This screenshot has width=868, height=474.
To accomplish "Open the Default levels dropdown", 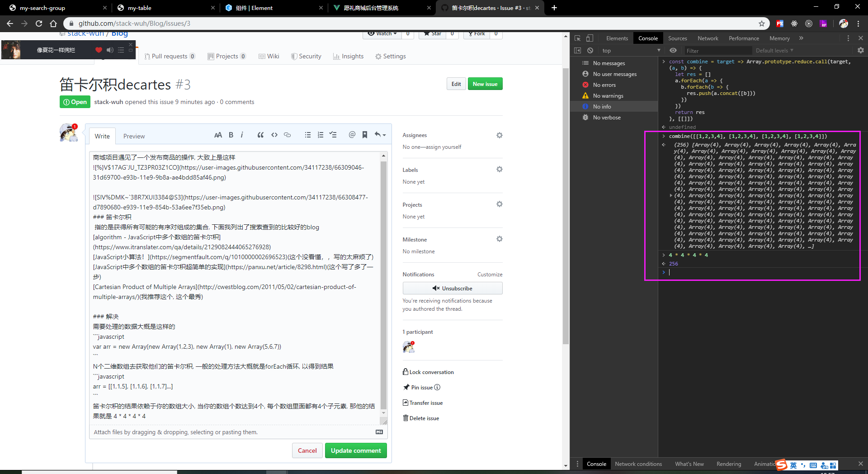I will [774, 51].
